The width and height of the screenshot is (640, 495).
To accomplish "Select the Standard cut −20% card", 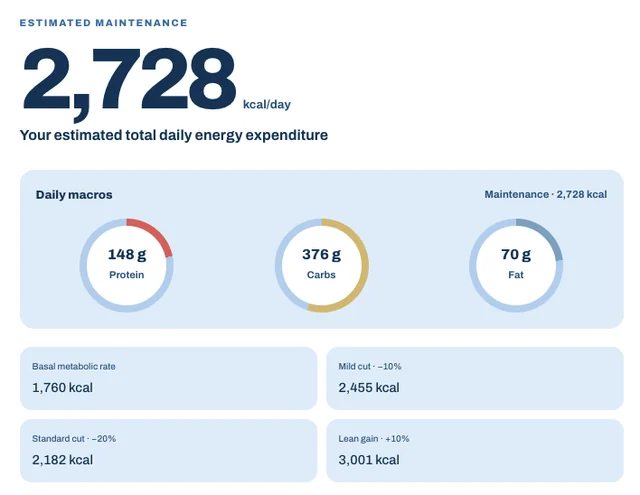I will pyautogui.click(x=169, y=451).
